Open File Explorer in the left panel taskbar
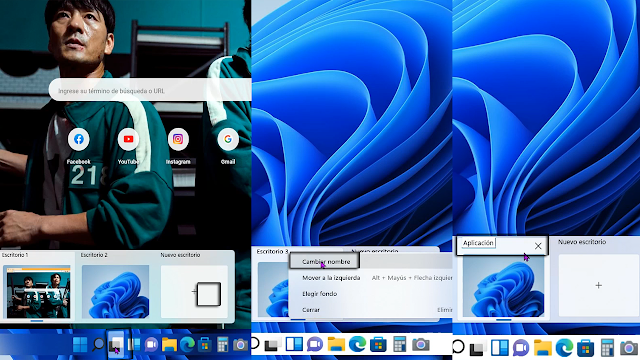Image resolution: width=640 pixels, height=360 pixels. coord(169,345)
